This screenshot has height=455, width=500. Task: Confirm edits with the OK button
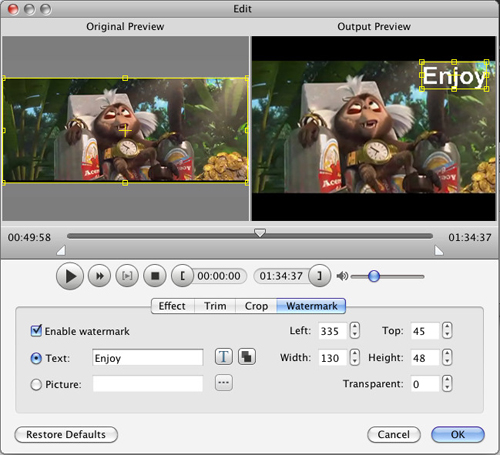458,434
